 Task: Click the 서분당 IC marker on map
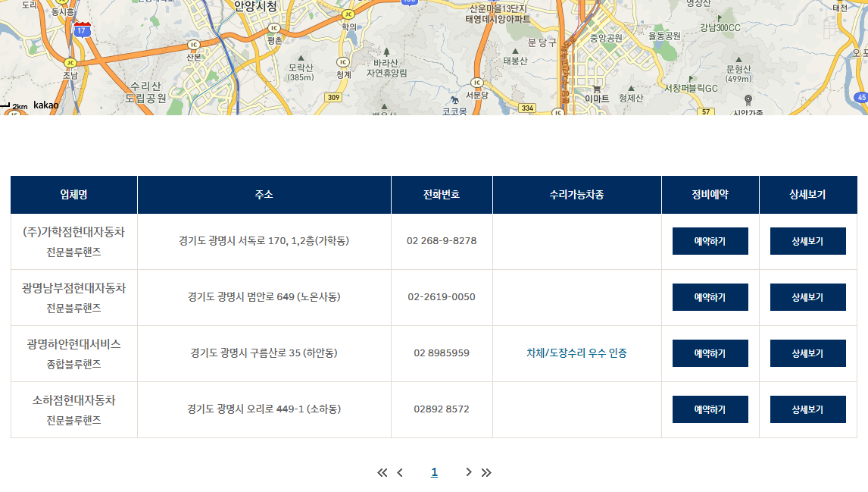476,83
